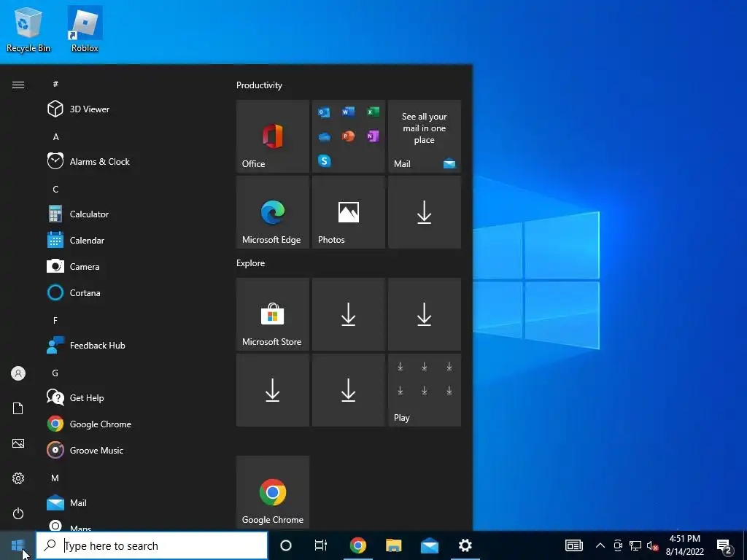Viewport: 747px width, 560px height.
Task: Click the Cortana circle on the taskbar
Action: pyautogui.click(x=285, y=545)
